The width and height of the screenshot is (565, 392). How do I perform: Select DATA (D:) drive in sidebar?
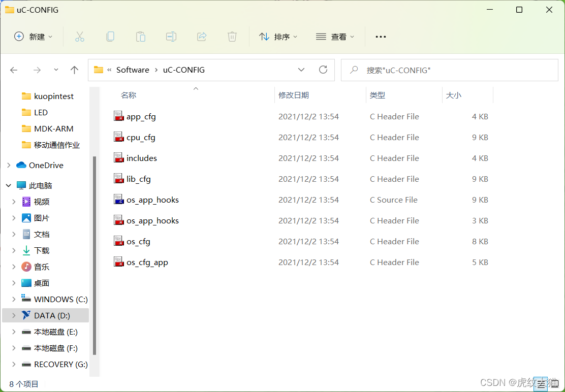pyautogui.click(x=45, y=315)
